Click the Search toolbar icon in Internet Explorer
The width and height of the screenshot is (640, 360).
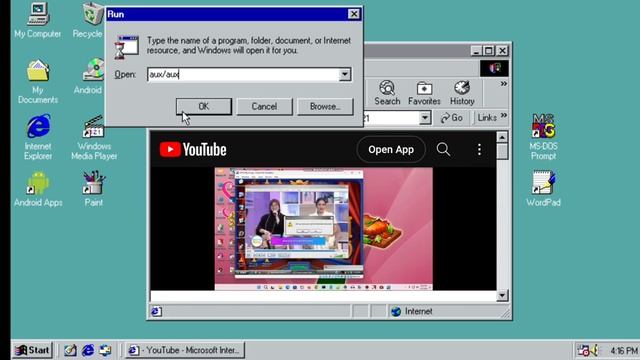click(x=387, y=93)
